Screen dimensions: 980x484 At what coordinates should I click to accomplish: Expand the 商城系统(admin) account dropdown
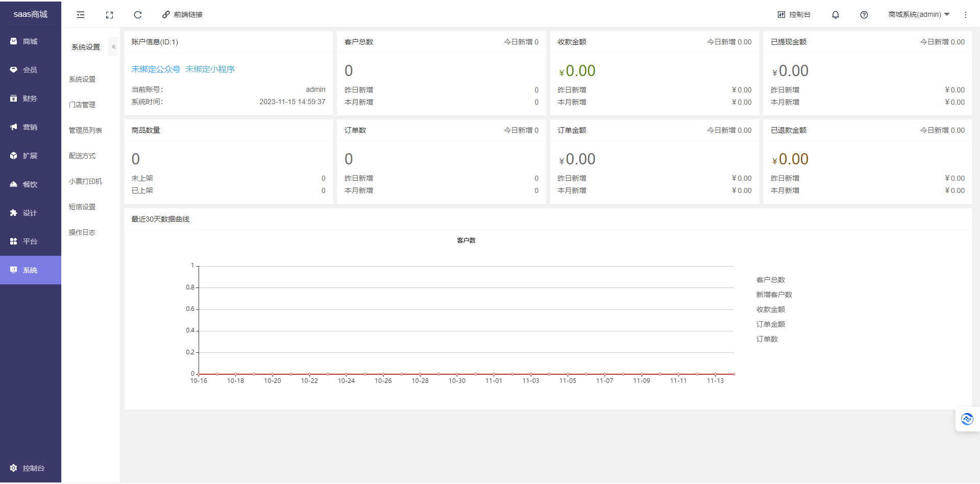919,15
